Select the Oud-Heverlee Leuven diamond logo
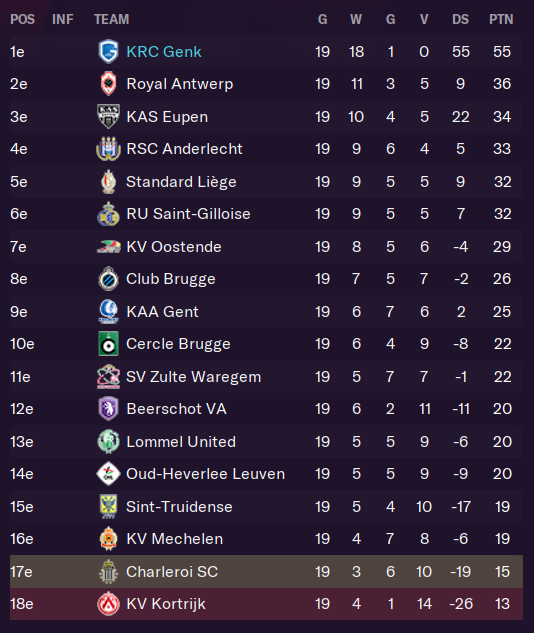 point(108,474)
